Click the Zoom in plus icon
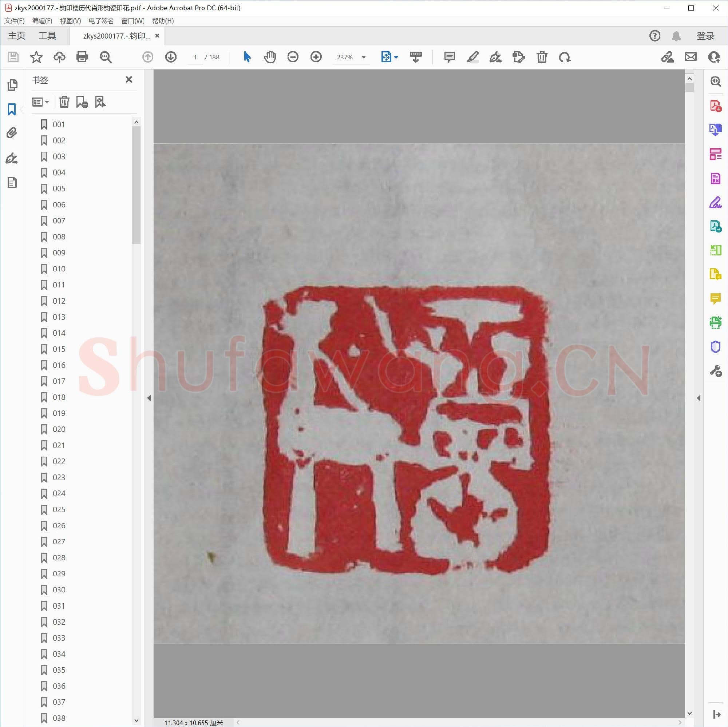The width and height of the screenshot is (728, 727). coord(316,57)
